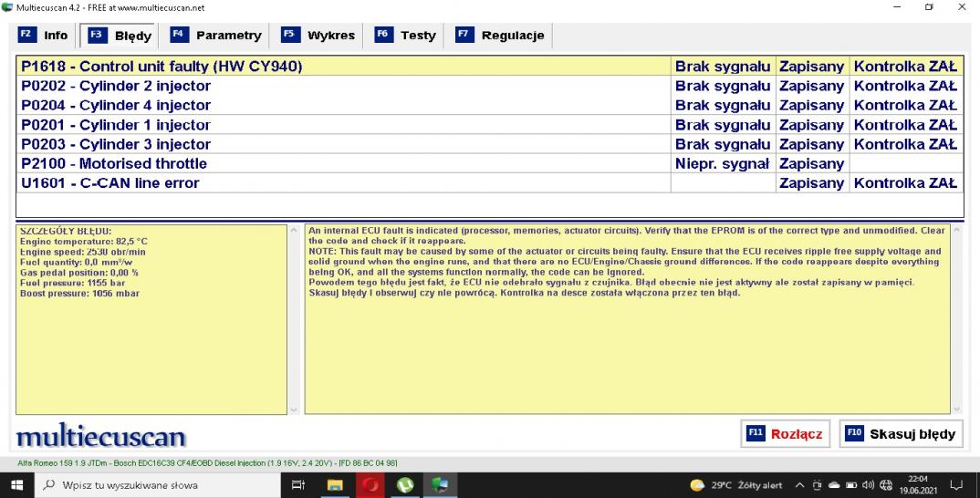Open the Windows Start menu
Viewport: 980px width, 498px height.
pos(16,484)
